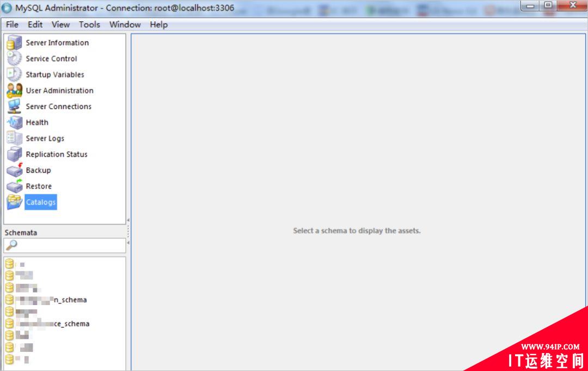Click the Startup Variables icon
This screenshot has height=371, width=588.
pos(14,74)
